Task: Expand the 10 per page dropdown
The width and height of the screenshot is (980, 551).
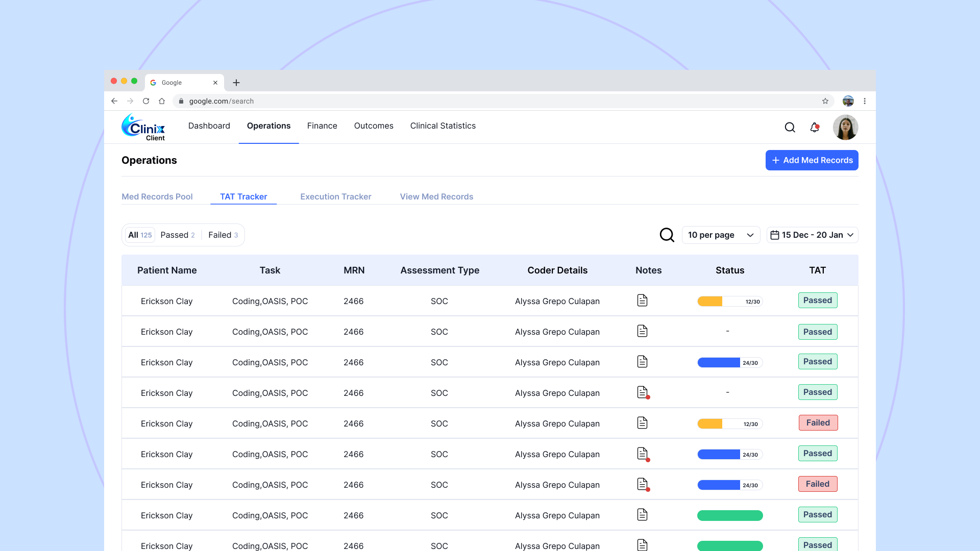Action: pyautogui.click(x=721, y=235)
